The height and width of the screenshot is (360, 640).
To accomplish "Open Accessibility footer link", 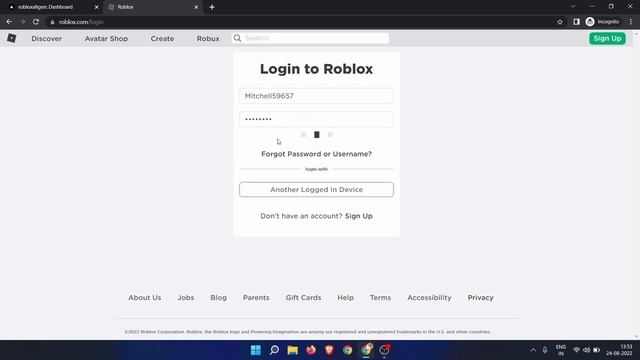I will tap(429, 298).
